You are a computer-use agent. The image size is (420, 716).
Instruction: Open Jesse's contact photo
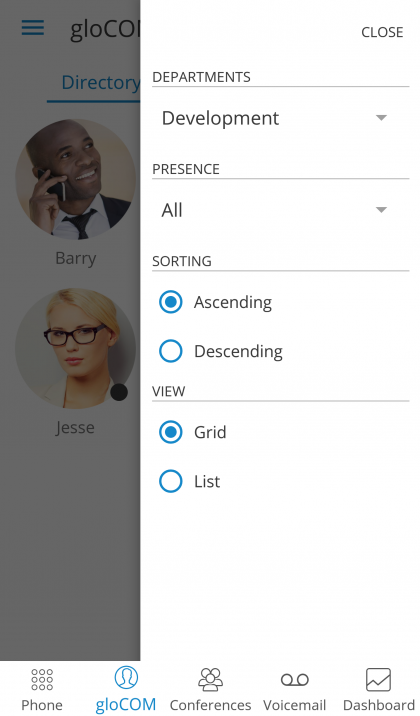(x=76, y=348)
